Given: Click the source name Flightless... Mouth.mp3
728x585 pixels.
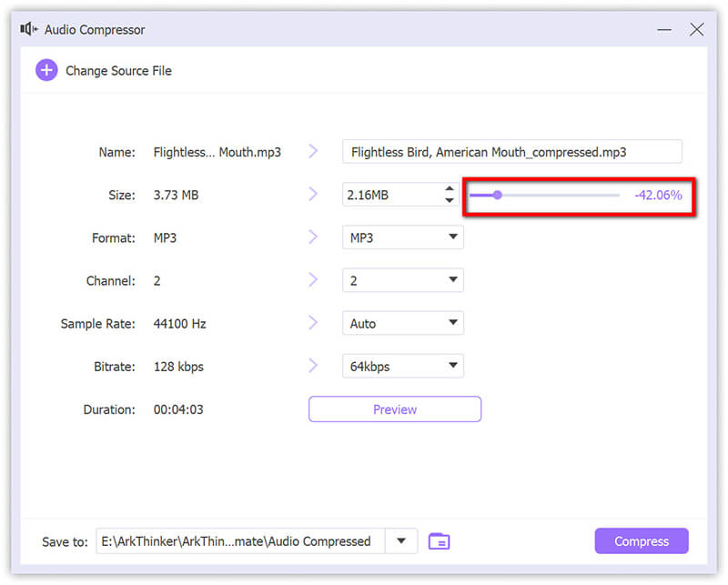Looking at the screenshot, I should pyautogui.click(x=217, y=152).
